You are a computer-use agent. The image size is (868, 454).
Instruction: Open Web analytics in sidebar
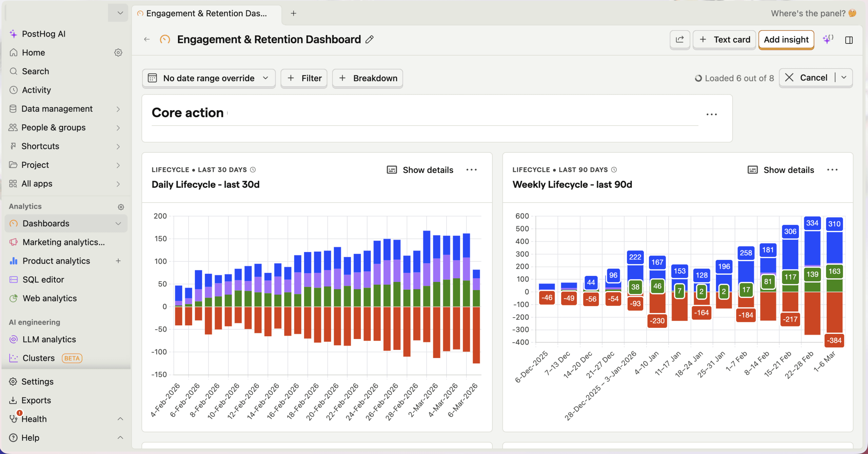tap(50, 298)
